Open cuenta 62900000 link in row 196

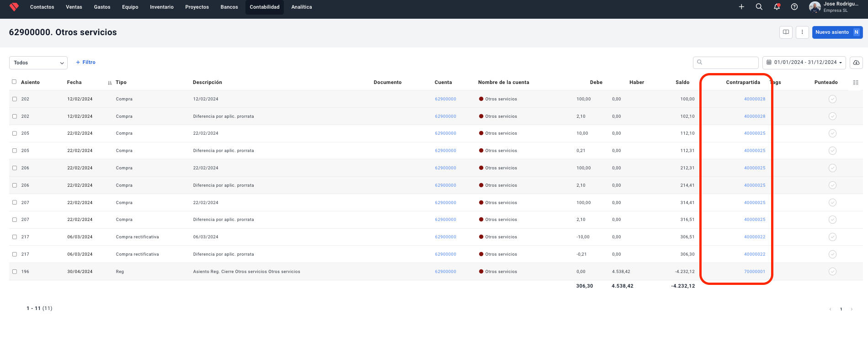446,272
